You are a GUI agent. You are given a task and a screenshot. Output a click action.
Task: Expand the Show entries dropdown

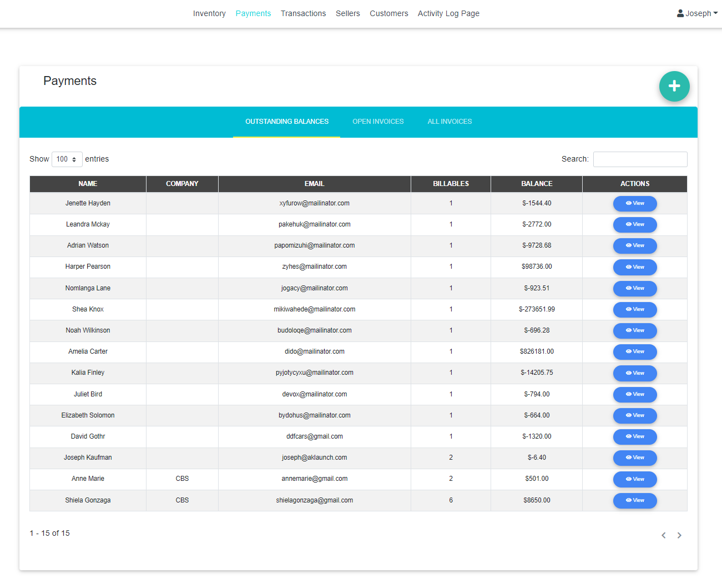[67, 159]
